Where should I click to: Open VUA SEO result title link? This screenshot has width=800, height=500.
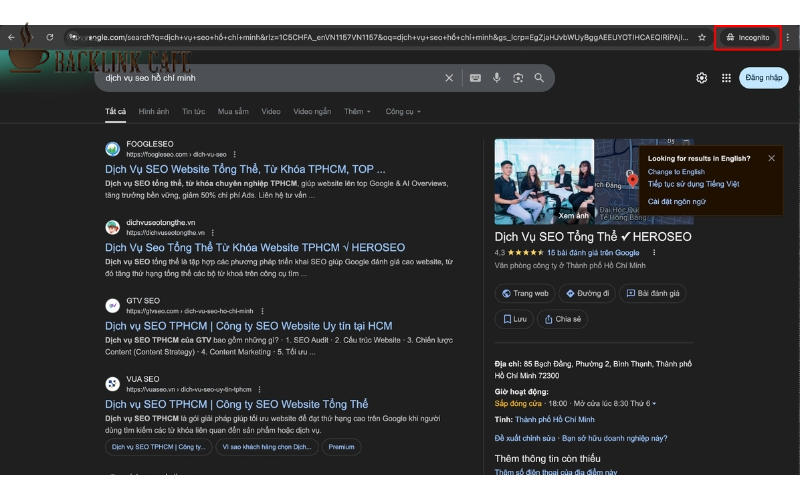(x=236, y=404)
